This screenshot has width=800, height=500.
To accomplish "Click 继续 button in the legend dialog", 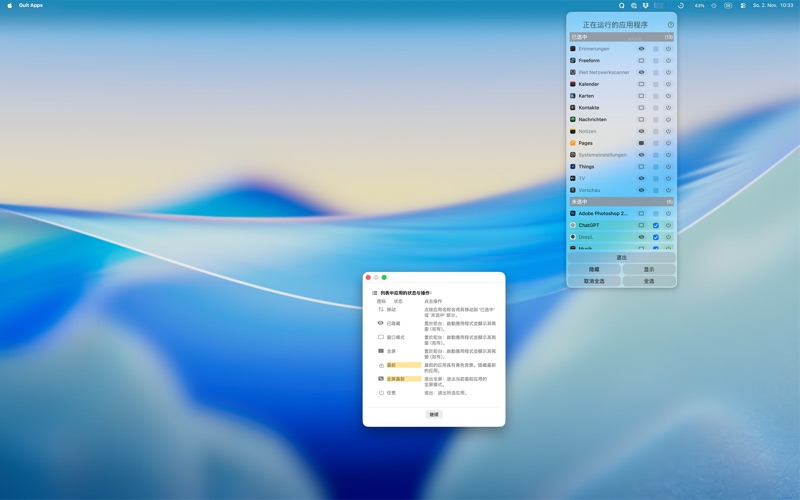I will [x=434, y=414].
